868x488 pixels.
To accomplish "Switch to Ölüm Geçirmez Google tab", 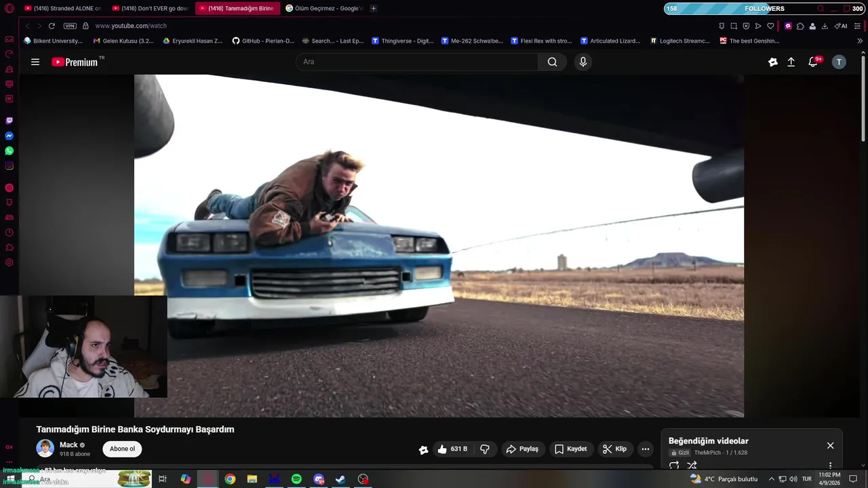I will (324, 8).
